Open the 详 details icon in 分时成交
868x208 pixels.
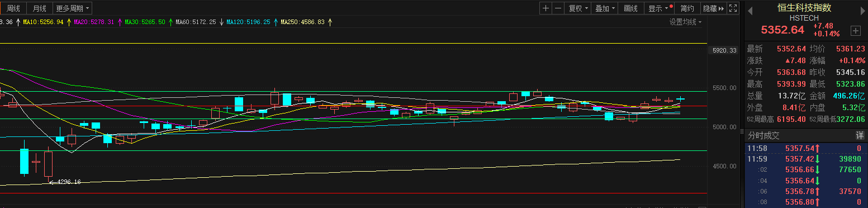[x=860, y=135]
